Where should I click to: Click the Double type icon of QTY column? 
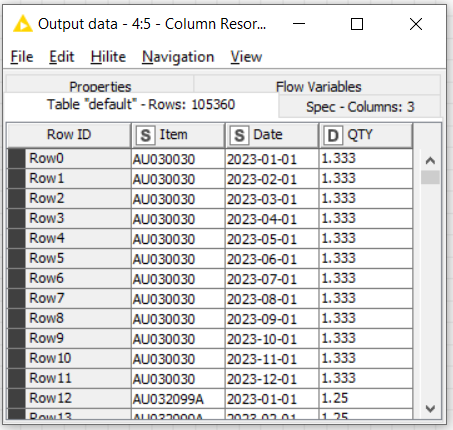[333, 135]
